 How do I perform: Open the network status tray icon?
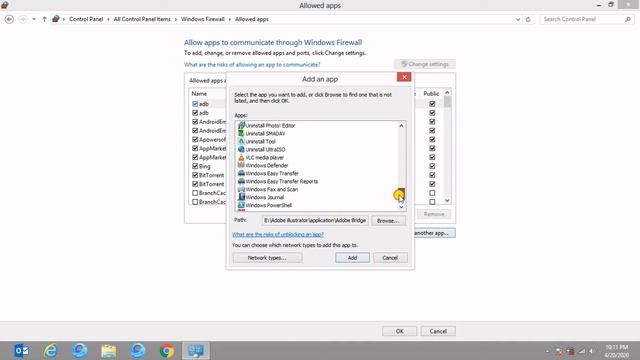click(x=582, y=351)
